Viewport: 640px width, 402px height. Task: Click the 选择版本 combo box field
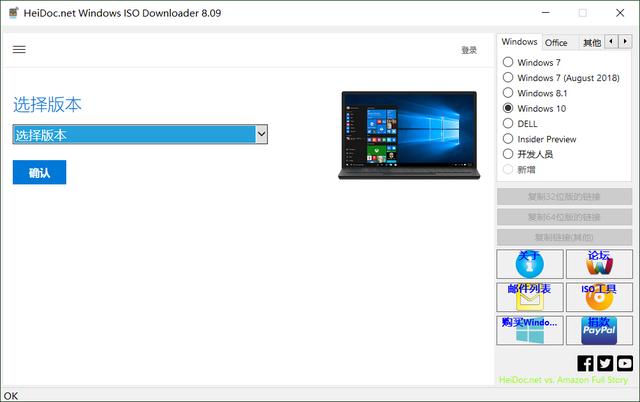click(x=140, y=134)
